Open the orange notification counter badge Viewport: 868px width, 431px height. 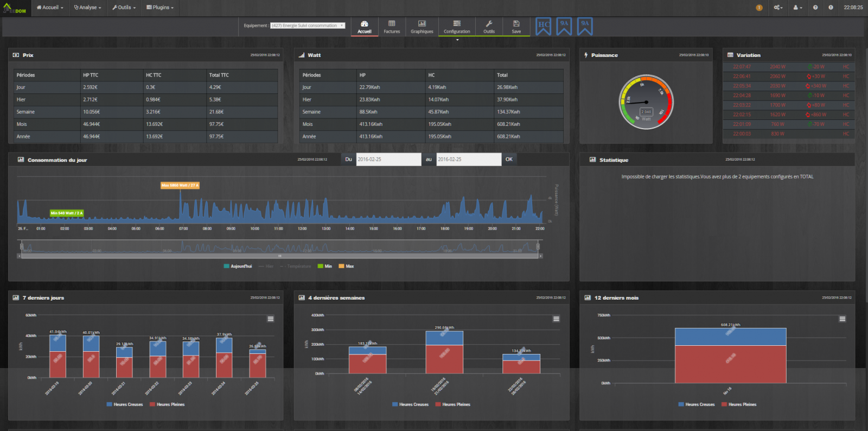tap(759, 8)
